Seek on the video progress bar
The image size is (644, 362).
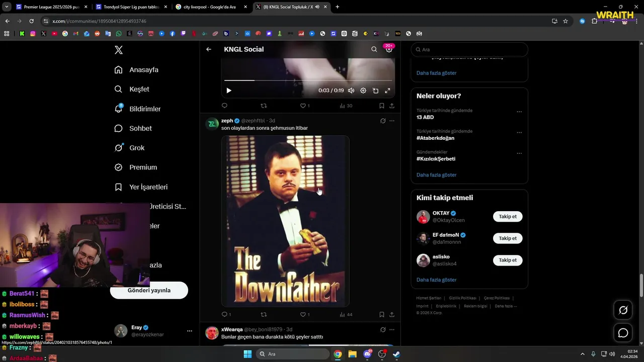308,80
